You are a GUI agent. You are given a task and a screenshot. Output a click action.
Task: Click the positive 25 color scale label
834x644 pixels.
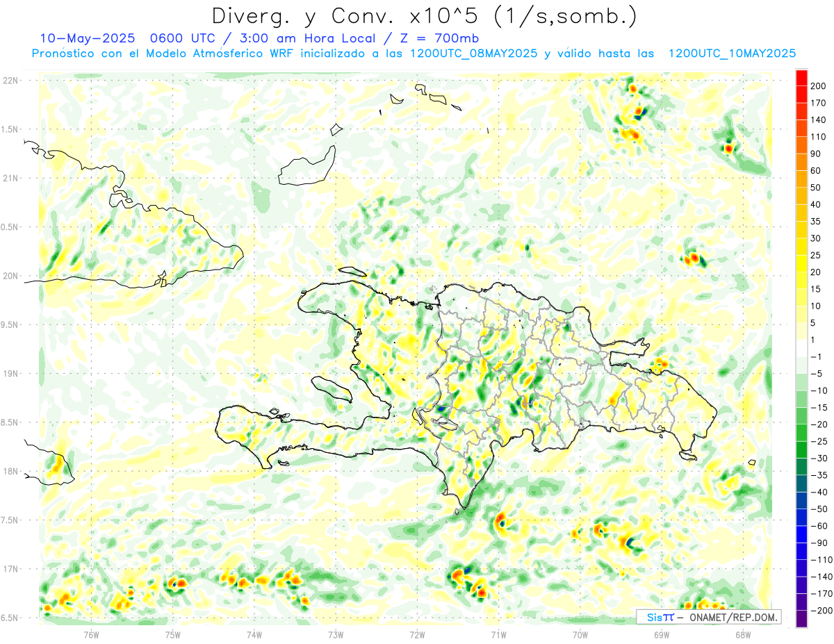click(816, 256)
